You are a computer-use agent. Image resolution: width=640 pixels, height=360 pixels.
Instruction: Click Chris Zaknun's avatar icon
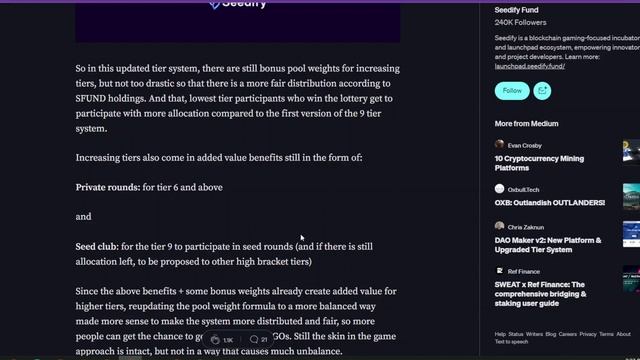pos(499,226)
